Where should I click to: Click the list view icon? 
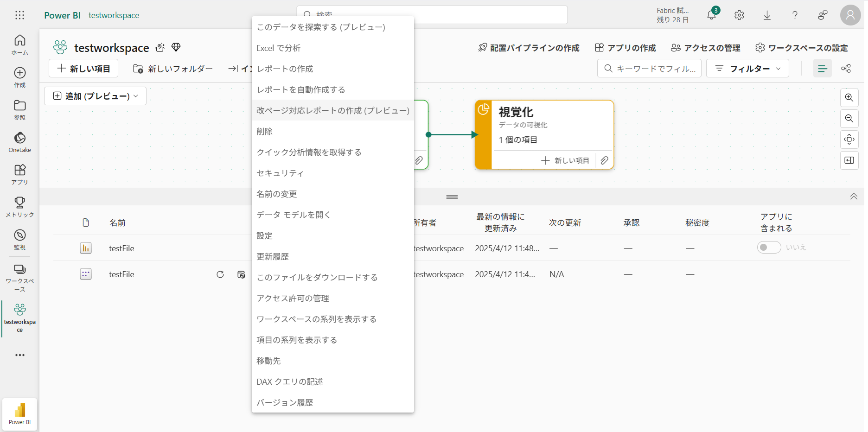(x=823, y=69)
